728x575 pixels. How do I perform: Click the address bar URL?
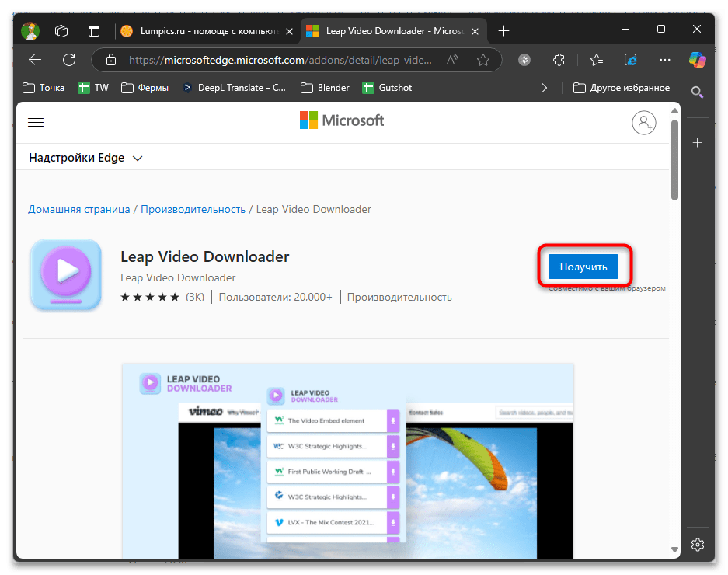(x=280, y=60)
